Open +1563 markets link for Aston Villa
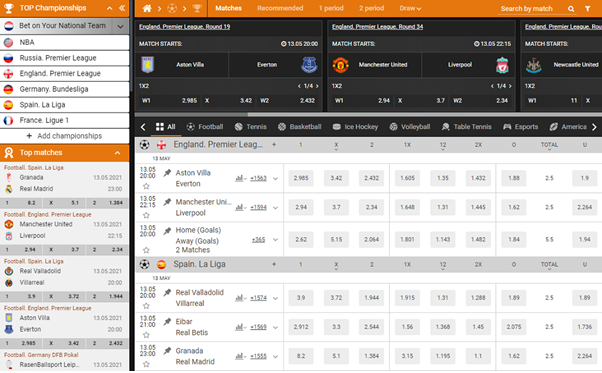The image size is (602, 373). click(x=258, y=178)
